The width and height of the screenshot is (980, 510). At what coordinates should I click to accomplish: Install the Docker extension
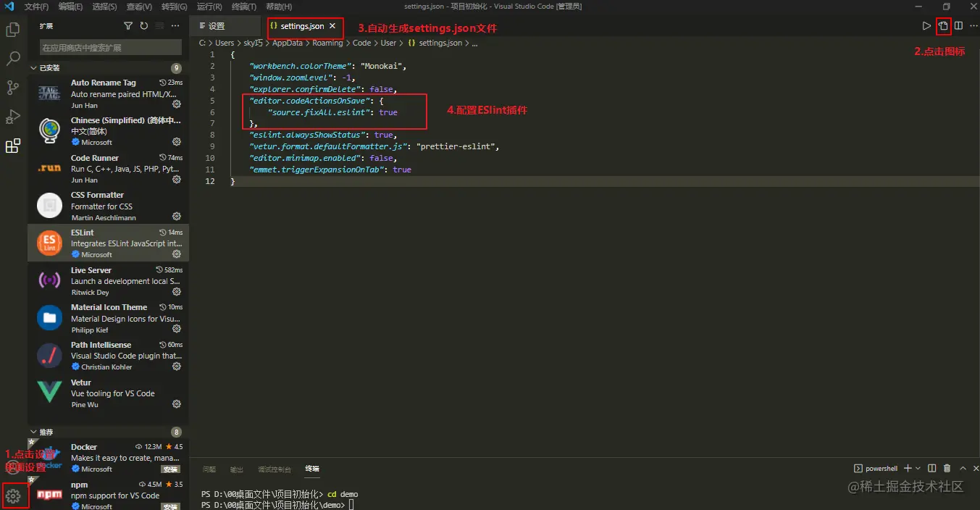171,469
